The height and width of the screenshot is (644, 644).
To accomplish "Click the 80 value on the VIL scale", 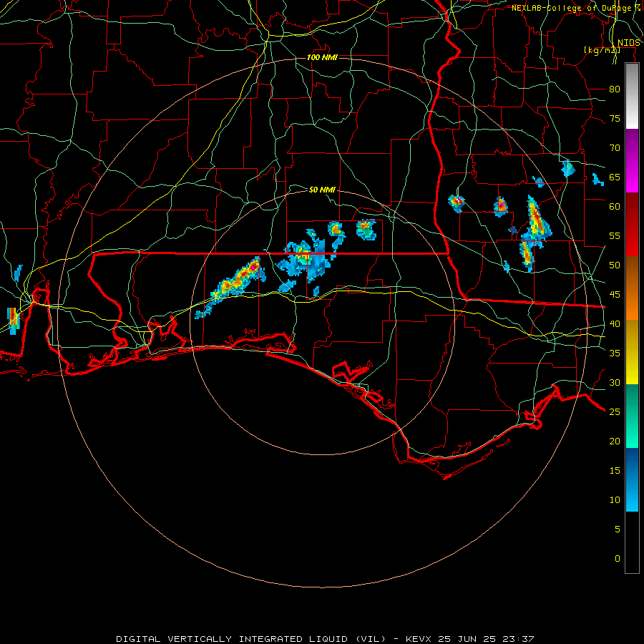I will tap(615, 89).
